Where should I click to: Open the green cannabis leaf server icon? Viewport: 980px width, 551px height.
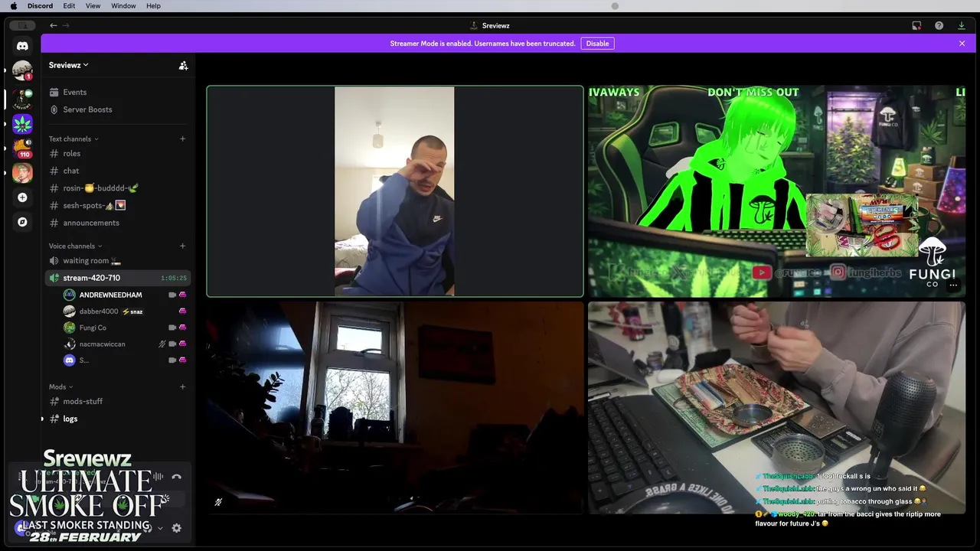point(22,124)
